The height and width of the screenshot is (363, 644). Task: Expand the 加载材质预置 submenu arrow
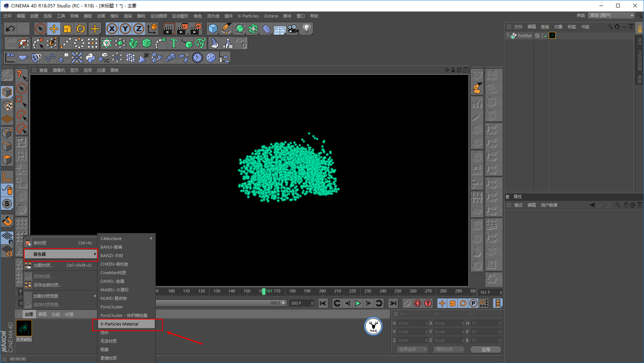coord(95,296)
